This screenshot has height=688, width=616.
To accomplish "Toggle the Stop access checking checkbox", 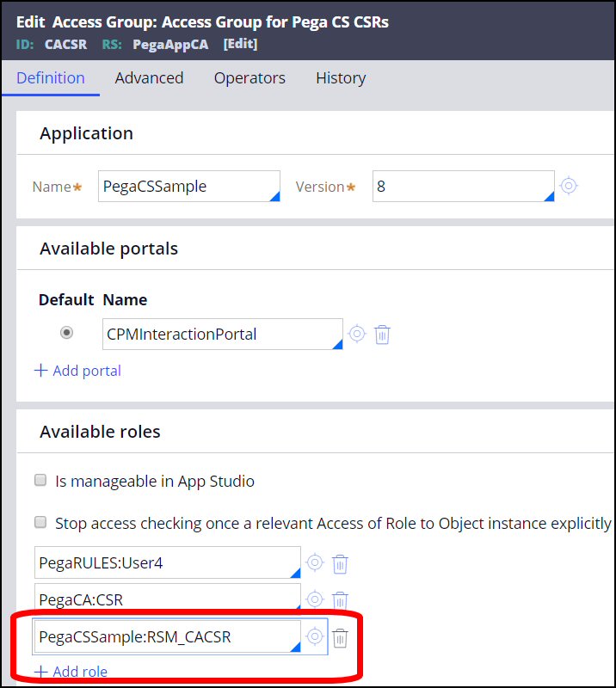I will pos(40,522).
